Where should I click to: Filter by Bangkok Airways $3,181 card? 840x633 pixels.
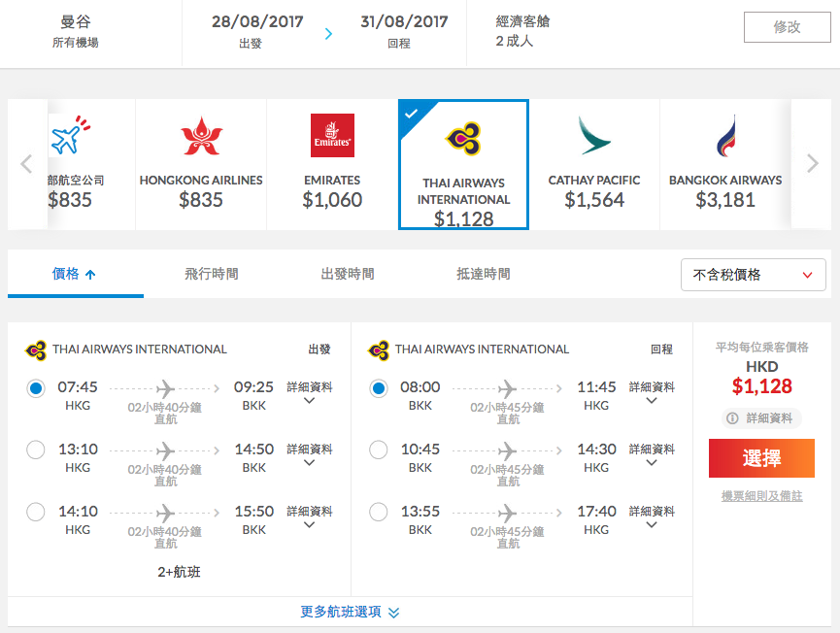pos(725,164)
